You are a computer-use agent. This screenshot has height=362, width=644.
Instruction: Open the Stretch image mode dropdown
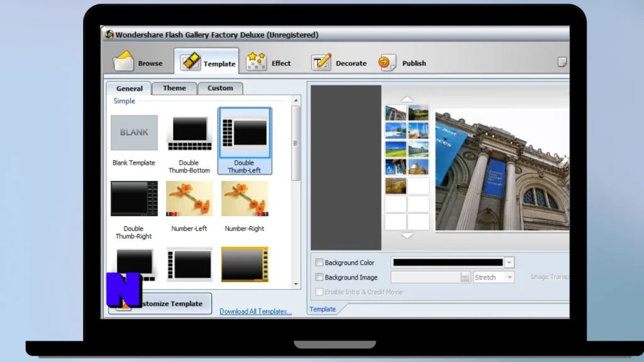(494, 277)
